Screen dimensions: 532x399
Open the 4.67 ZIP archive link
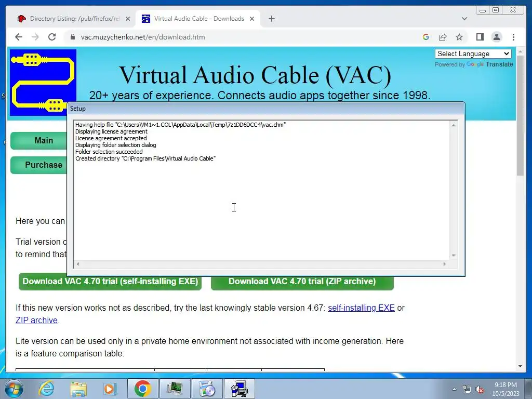[x=37, y=320]
